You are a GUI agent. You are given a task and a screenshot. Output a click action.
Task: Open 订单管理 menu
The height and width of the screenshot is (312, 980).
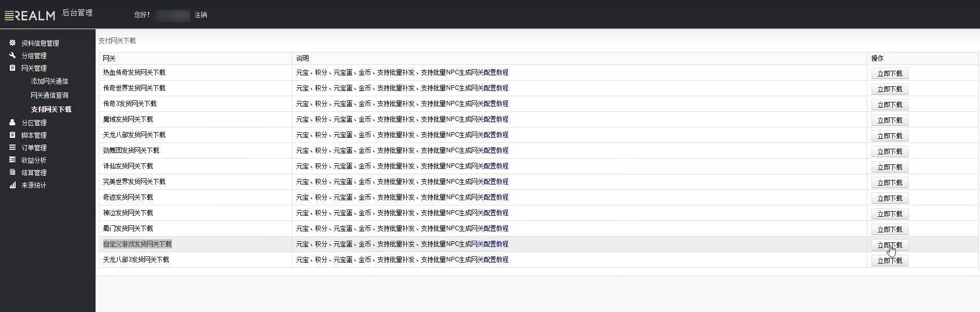[34, 148]
